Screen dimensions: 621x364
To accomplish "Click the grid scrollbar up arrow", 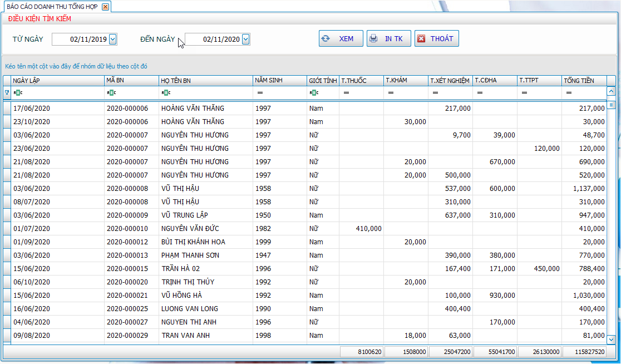I will click(611, 91).
